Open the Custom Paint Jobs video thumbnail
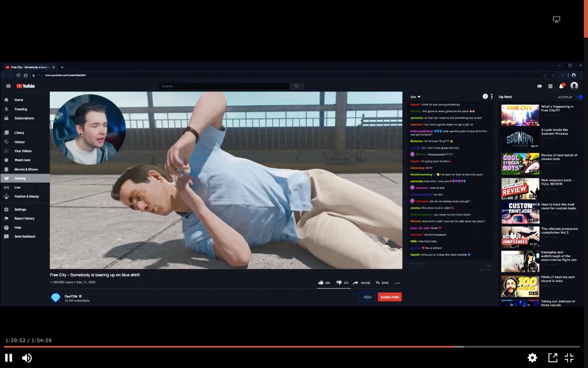Image resolution: width=588 pixels, height=368 pixels. click(520, 213)
